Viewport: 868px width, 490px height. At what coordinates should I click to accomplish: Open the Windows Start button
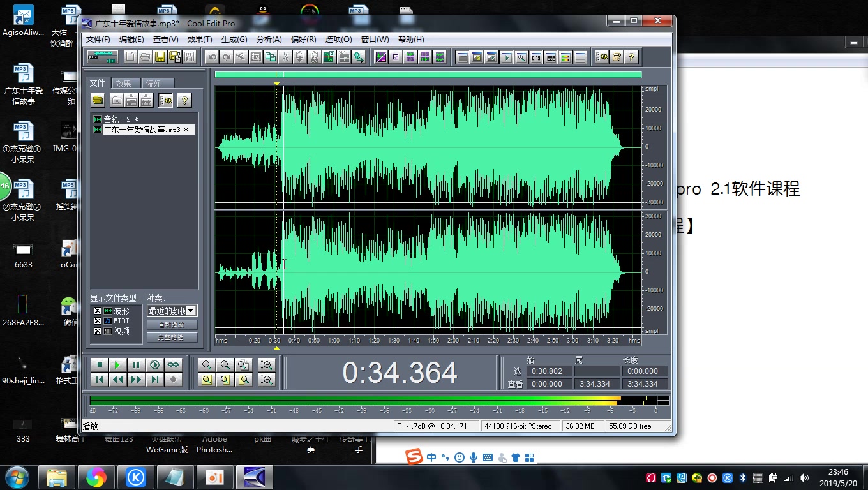coord(16,477)
